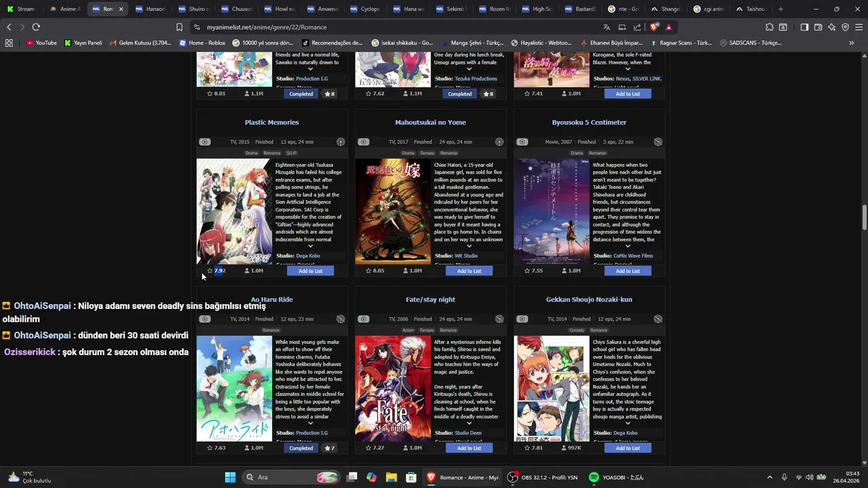The image size is (868, 488).
Task: Open Windows Start menu
Action: [x=230, y=477]
